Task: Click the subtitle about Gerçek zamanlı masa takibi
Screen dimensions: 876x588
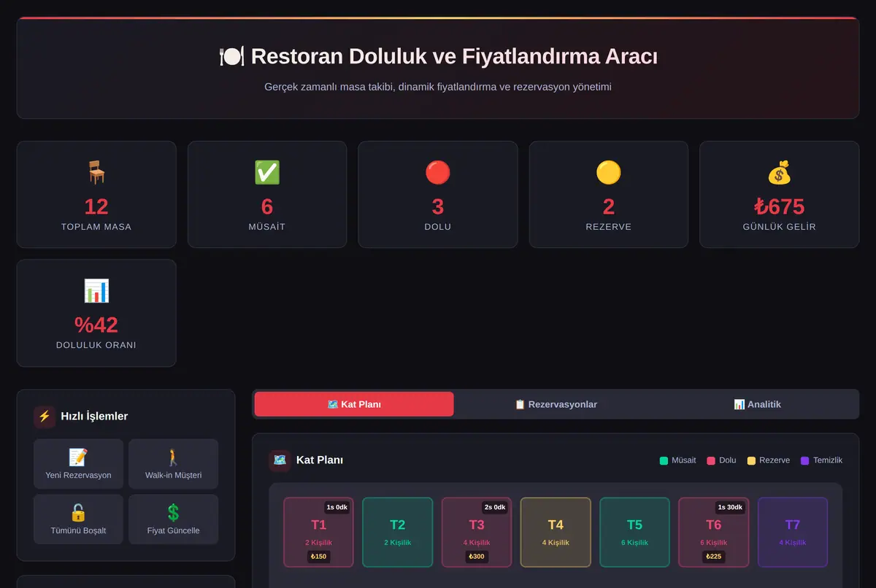Action: click(x=438, y=87)
